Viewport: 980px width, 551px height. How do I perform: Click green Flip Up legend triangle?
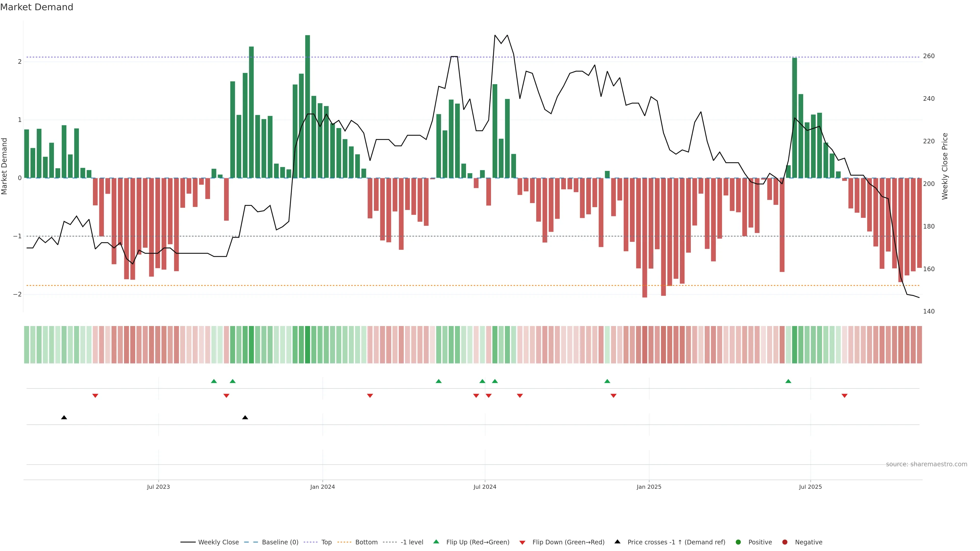(x=436, y=542)
